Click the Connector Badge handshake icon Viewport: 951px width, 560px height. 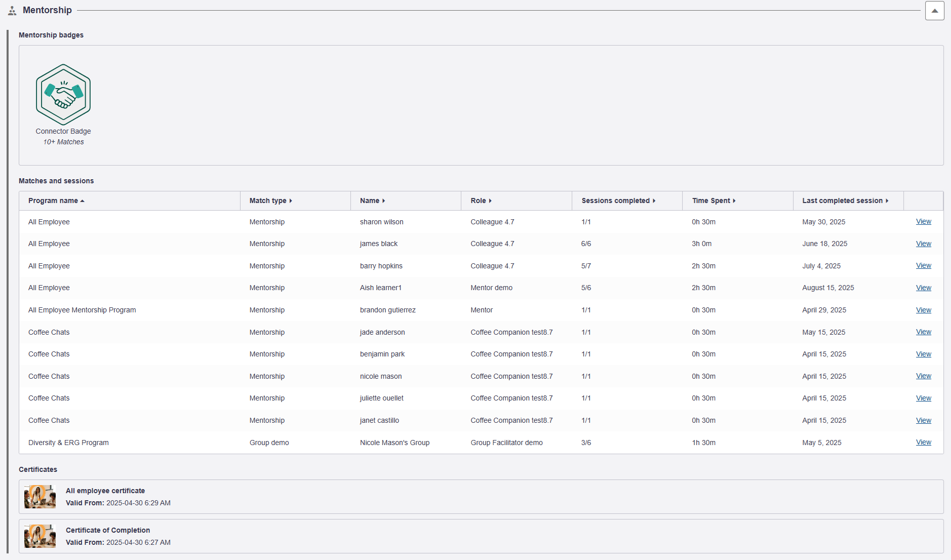tap(63, 95)
